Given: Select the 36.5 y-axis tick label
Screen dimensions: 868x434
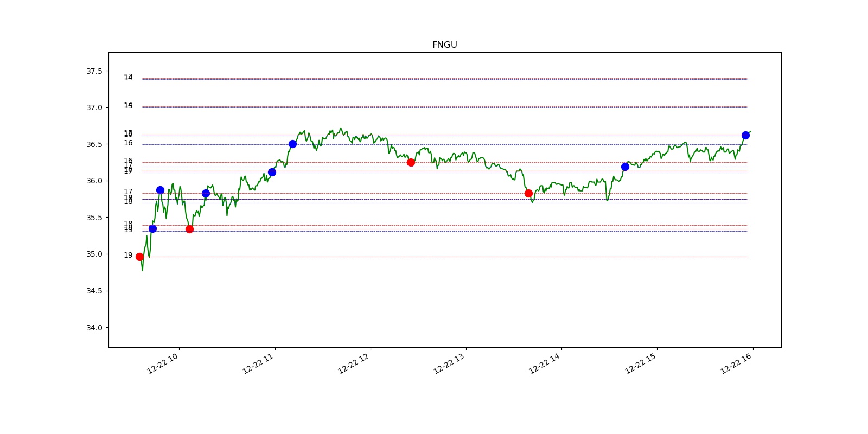Looking at the screenshot, I should coord(94,144).
